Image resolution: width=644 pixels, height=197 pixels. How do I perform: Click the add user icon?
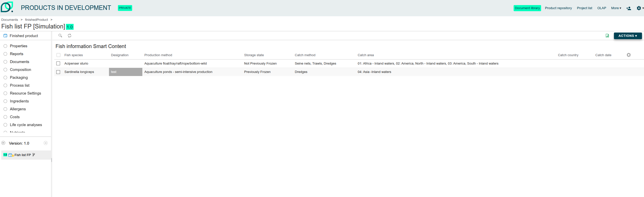tap(628, 8)
